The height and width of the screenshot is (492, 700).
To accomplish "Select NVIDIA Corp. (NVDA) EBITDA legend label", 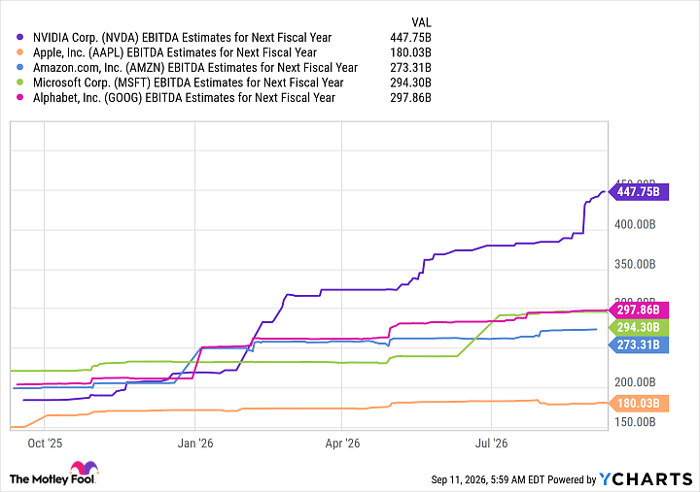I will [182, 38].
